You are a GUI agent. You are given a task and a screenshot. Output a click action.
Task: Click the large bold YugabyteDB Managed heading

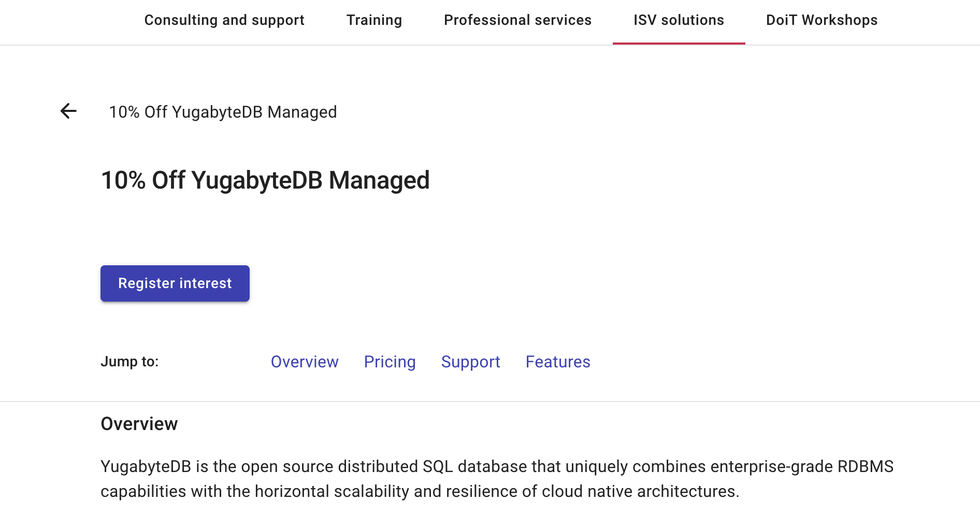pos(265,180)
